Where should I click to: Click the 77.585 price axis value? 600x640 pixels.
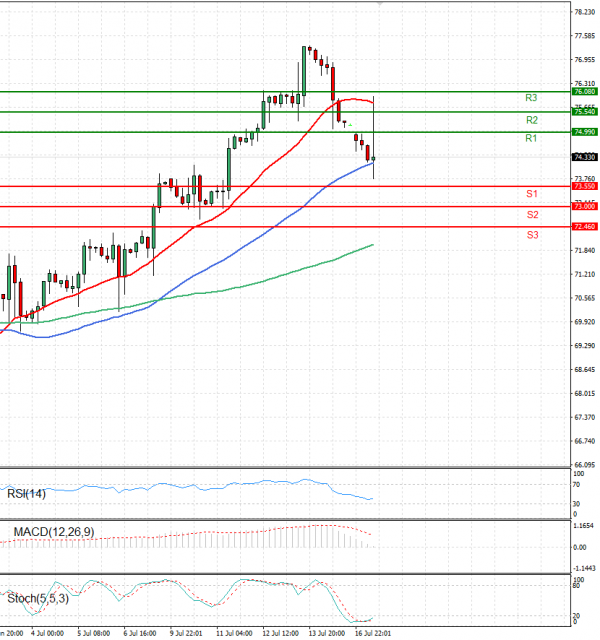pyautogui.click(x=584, y=36)
